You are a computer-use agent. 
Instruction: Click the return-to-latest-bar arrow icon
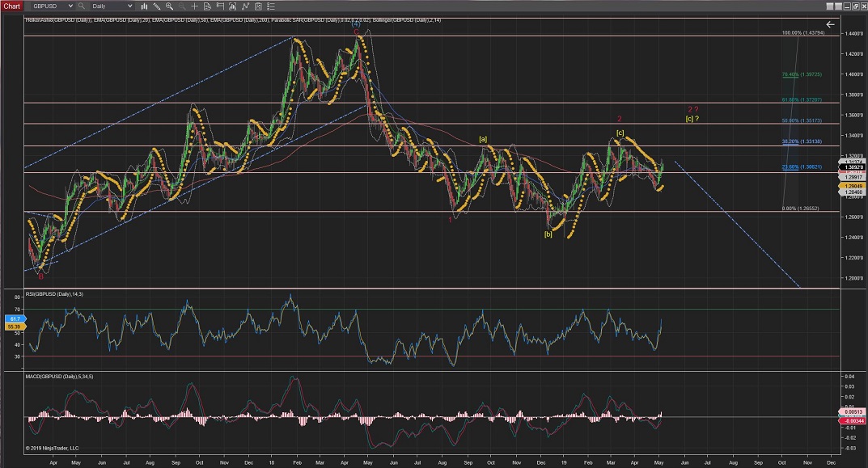(x=830, y=24)
